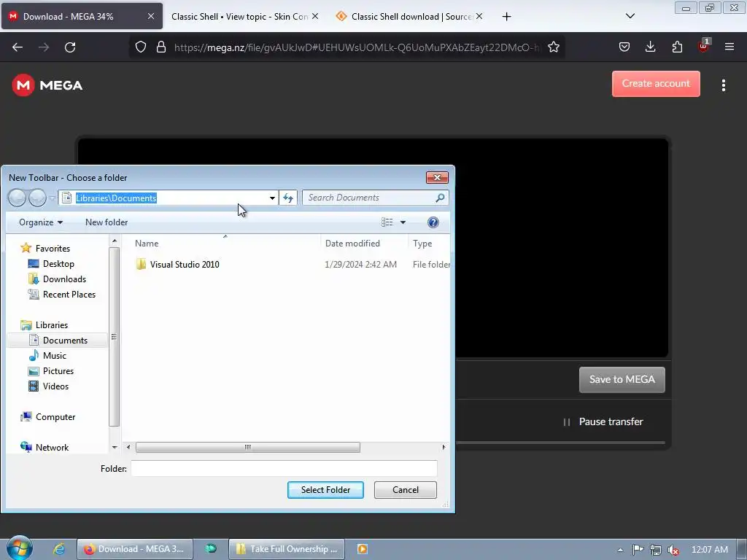This screenshot has height=560, width=747.
Task: Click Pause transfer
Action: click(x=603, y=422)
